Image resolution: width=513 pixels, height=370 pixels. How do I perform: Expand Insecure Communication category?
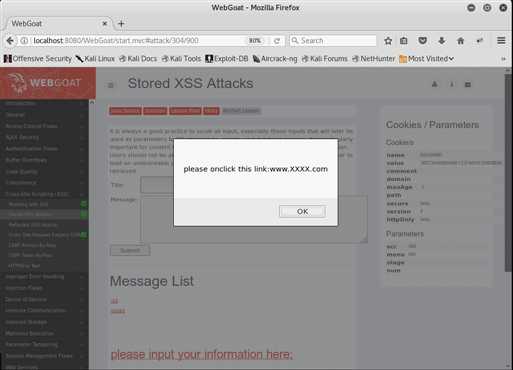pyautogui.click(x=44, y=310)
